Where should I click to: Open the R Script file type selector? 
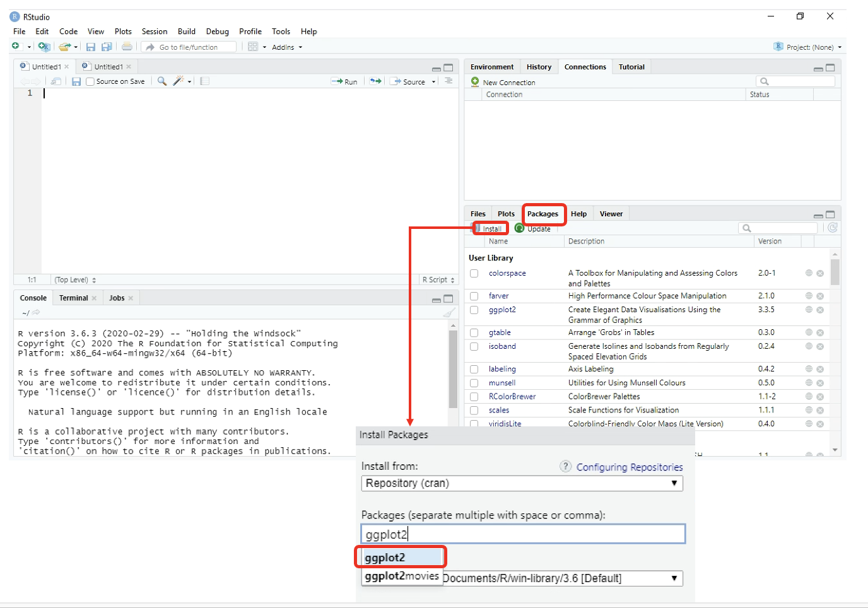pyautogui.click(x=438, y=280)
